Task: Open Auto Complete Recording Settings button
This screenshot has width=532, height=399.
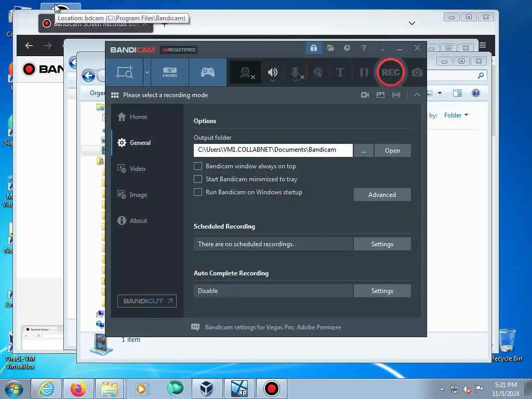Action: coord(382,291)
